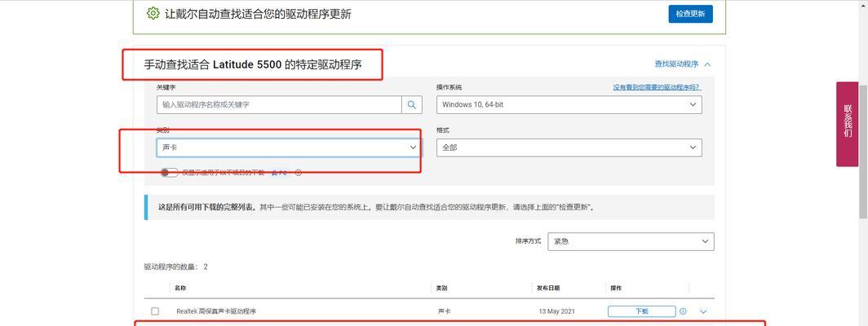Click the 13 May 2021 date cell
The height and width of the screenshot is (326, 868).
(557, 311)
